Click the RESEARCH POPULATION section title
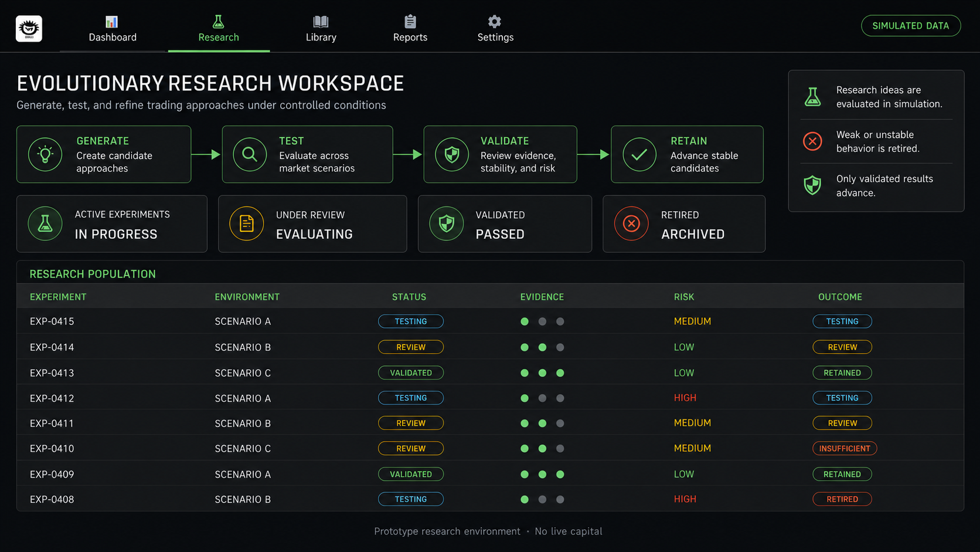Viewport: 980px width, 552px height. (x=93, y=274)
